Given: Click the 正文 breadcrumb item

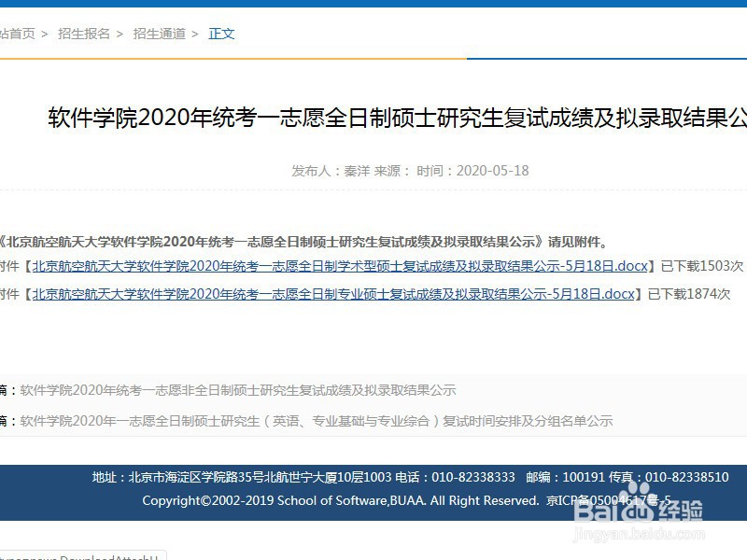Looking at the screenshot, I should [221, 34].
